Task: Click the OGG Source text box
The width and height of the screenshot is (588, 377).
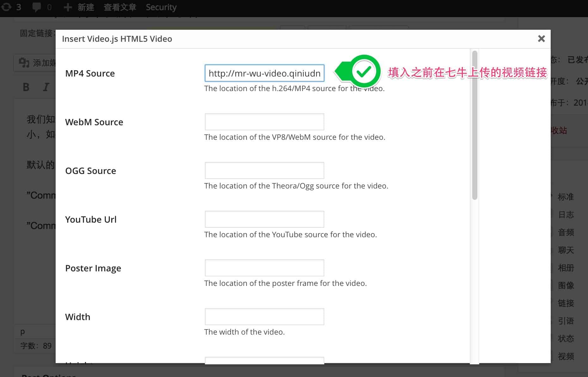Action: coord(264,170)
